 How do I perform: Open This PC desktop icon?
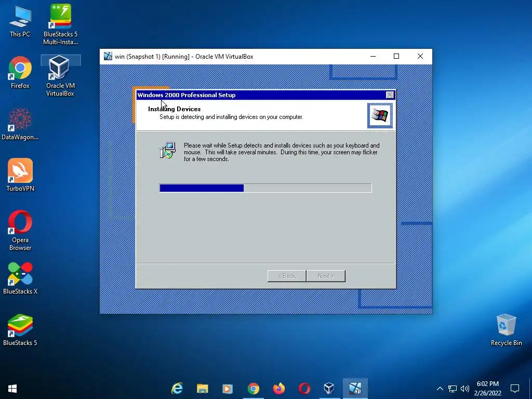pyautogui.click(x=20, y=21)
